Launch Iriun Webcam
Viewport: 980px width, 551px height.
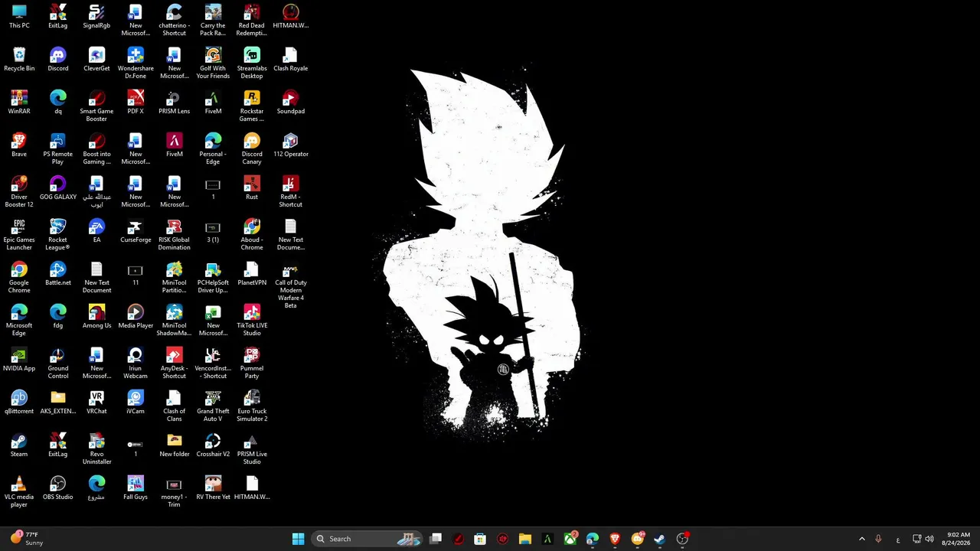coord(136,364)
